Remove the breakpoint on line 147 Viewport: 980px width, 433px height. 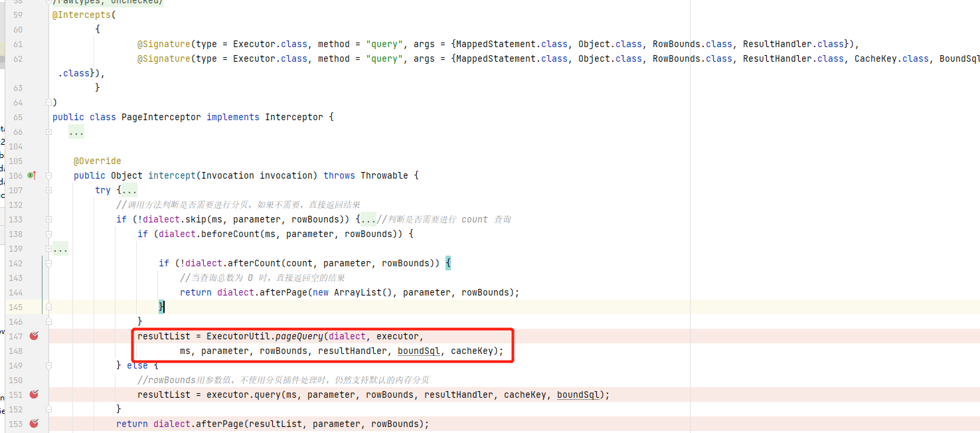(x=34, y=336)
